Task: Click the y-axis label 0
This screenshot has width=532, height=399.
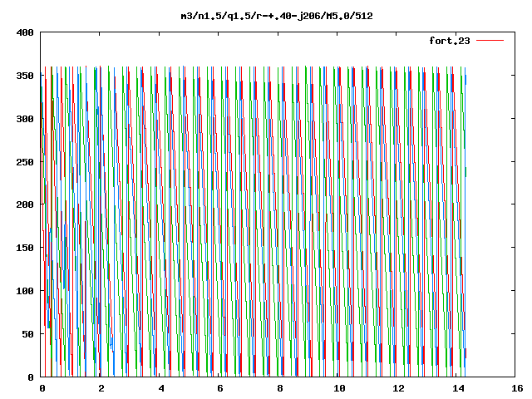Action: point(31,377)
